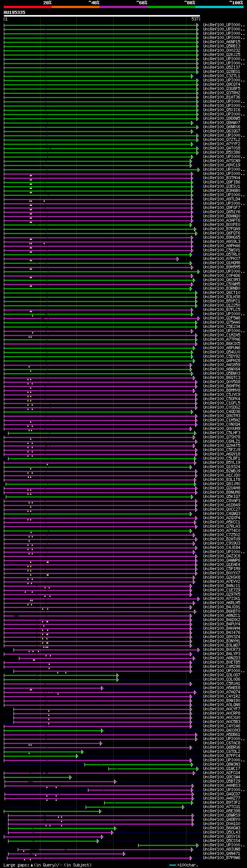Select hit label UniRef100_A7TCU1
This screenshot has height=868, width=247.
[222, 807]
